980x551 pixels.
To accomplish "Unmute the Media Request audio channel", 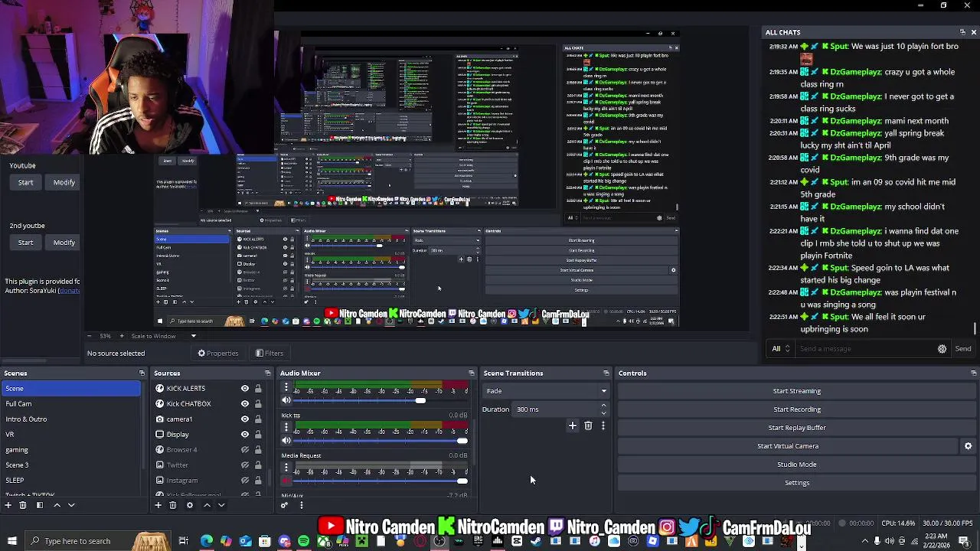I will coord(286,481).
